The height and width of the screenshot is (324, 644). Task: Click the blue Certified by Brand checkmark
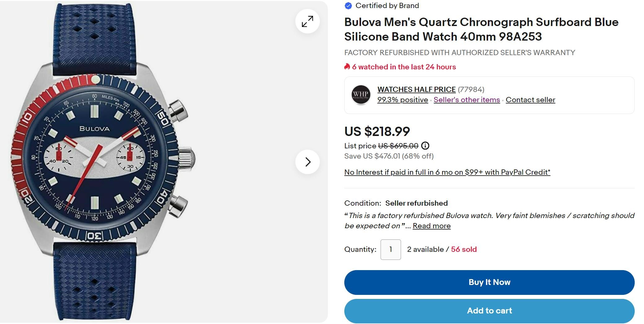pyautogui.click(x=348, y=6)
